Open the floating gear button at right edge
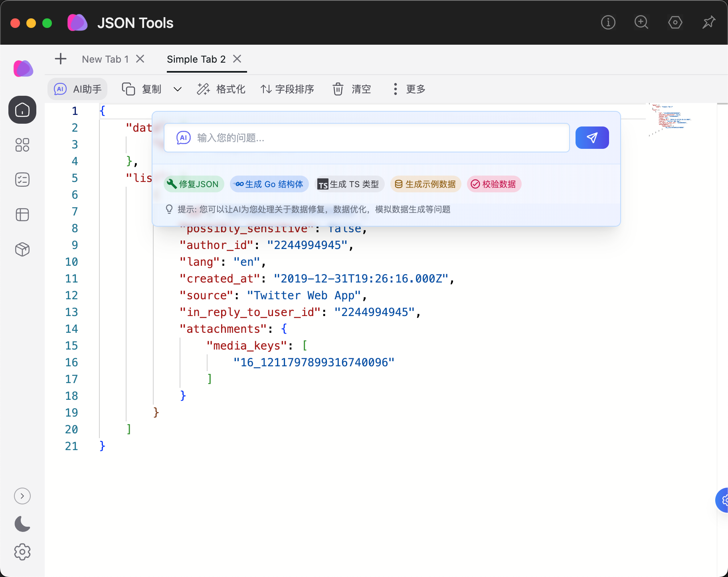The height and width of the screenshot is (577, 728). [x=723, y=500]
